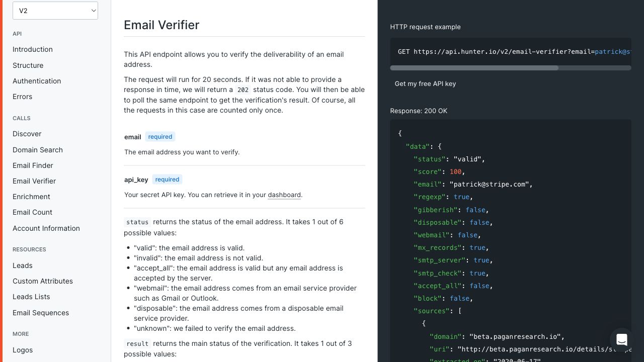Select Email Count in the sidebar

coord(33,212)
